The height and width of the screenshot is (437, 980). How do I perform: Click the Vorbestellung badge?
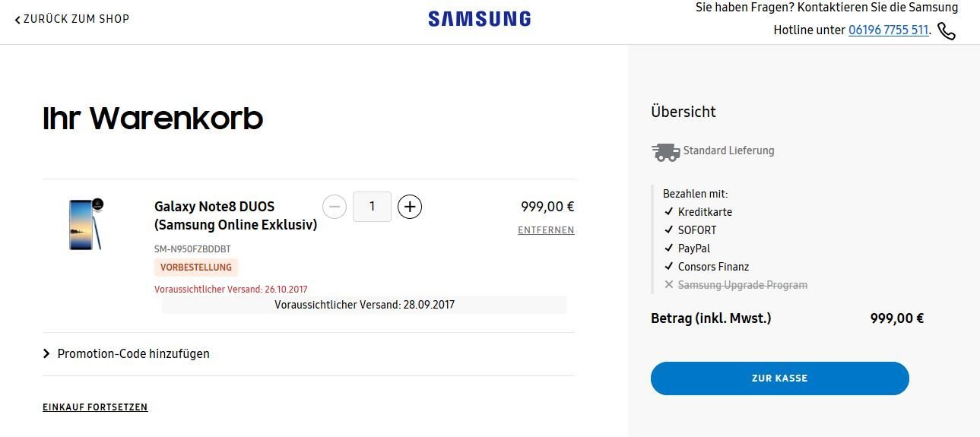coord(196,268)
